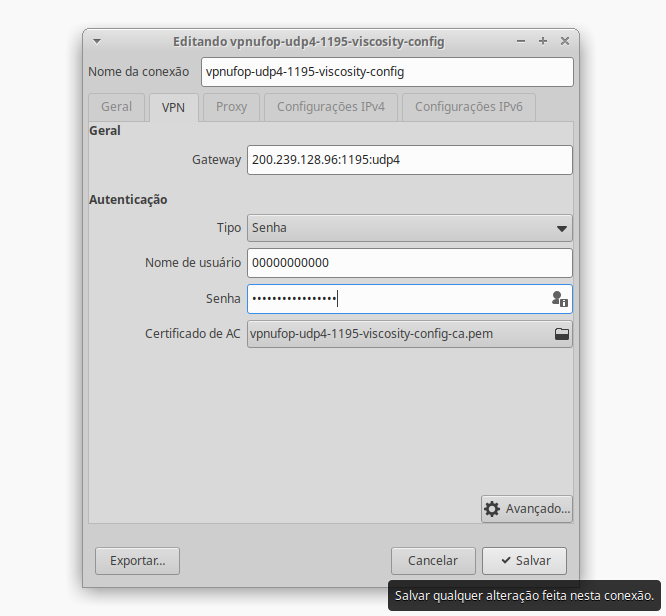Image resolution: width=666 pixels, height=616 pixels.
Task: Open the Tipo authentication dropdown
Action: click(x=410, y=228)
